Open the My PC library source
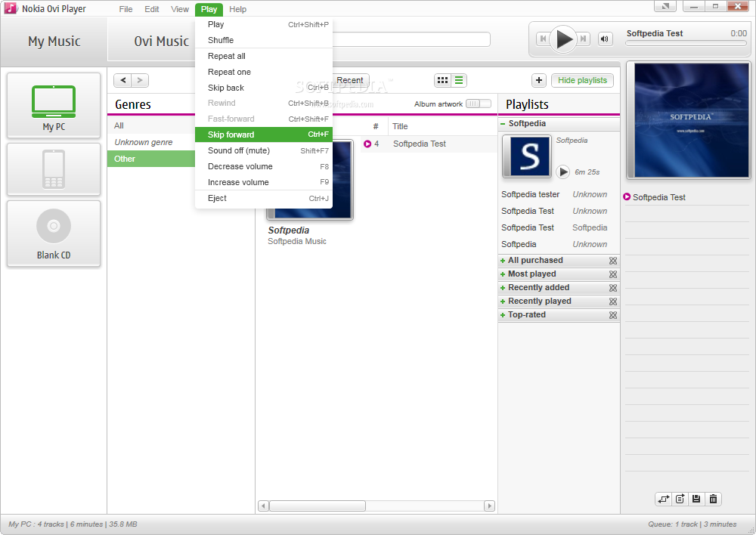 (54, 106)
